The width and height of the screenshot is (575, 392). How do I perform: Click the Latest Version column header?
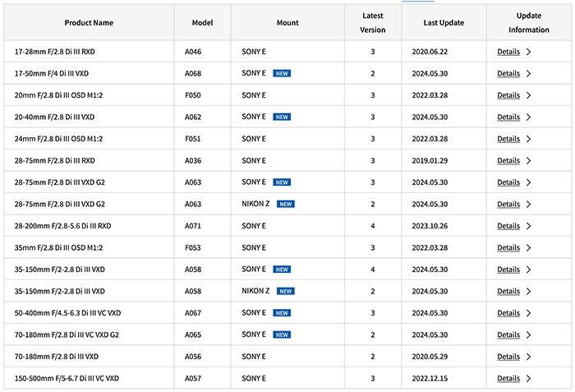[x=373, y=23]
